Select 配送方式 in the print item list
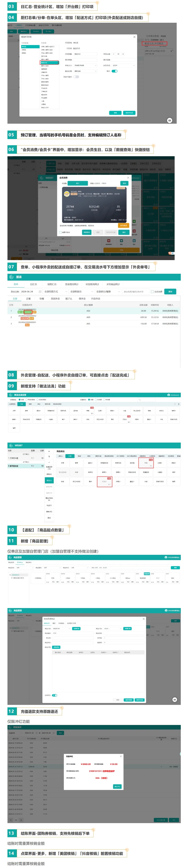 [x=49, y=63]
